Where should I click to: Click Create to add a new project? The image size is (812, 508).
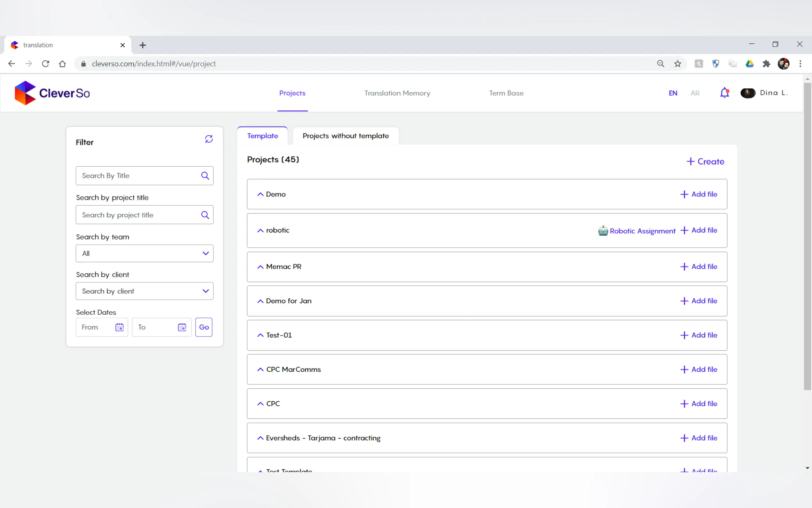pos(705,162)
